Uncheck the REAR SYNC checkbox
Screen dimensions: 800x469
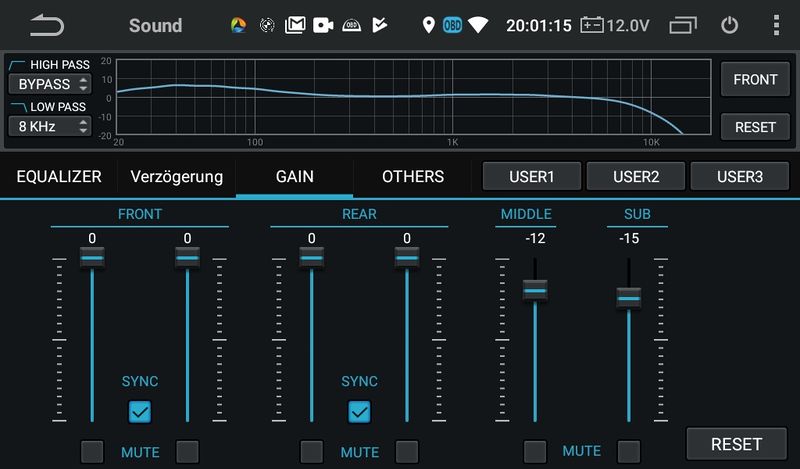point(359,411)
